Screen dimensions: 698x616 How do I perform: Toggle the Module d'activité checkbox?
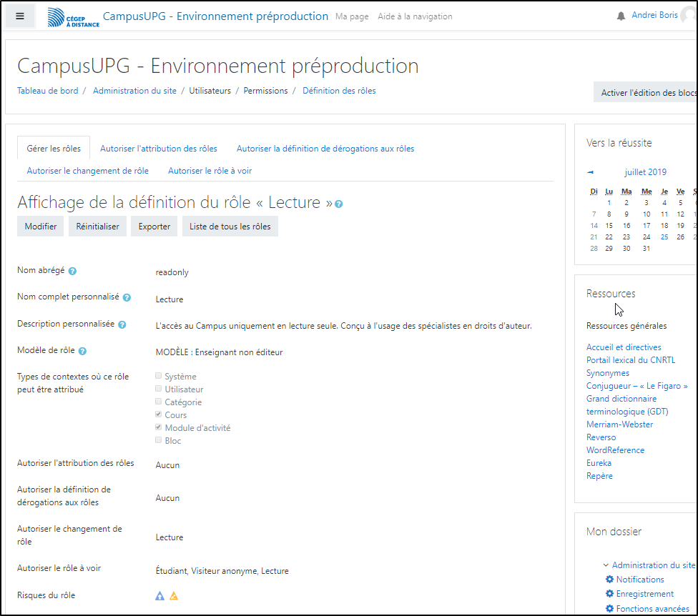coord(159,428)
